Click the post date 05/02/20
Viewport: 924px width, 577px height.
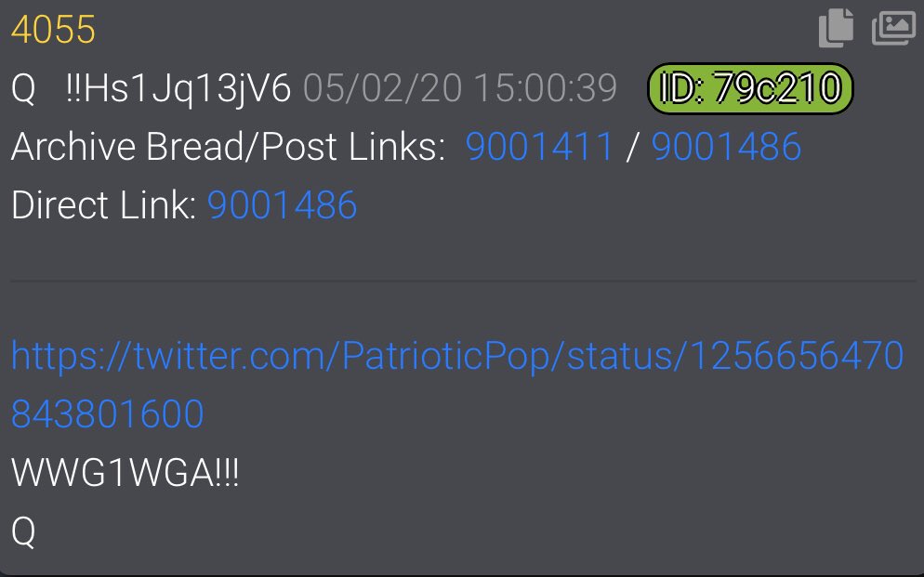pyautogui.click(x=382, y=88)
